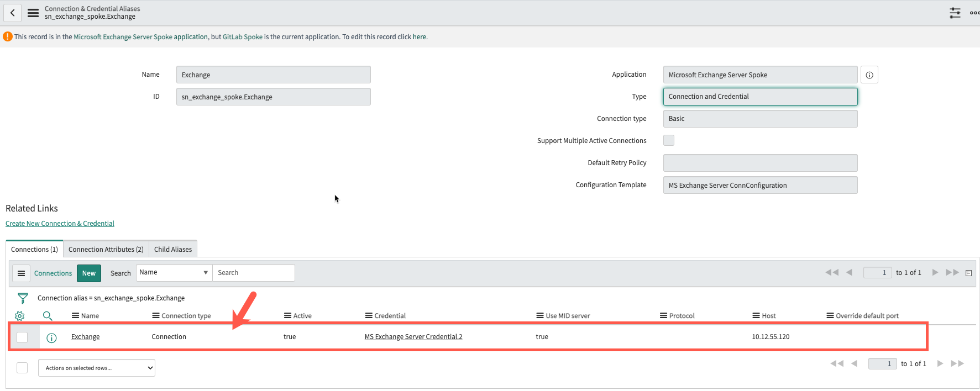Switch to Connections (1) tab
This screenshot has height=391, width=980.
click(34, 250)
